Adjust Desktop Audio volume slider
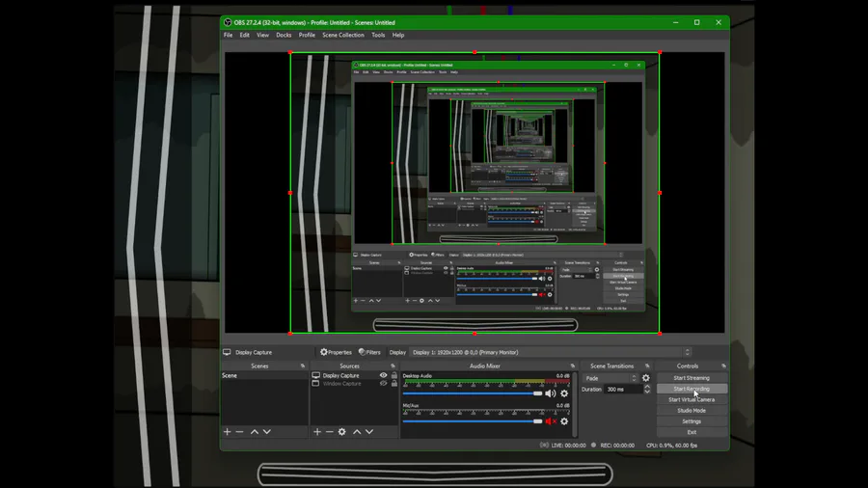 [473, 393]
